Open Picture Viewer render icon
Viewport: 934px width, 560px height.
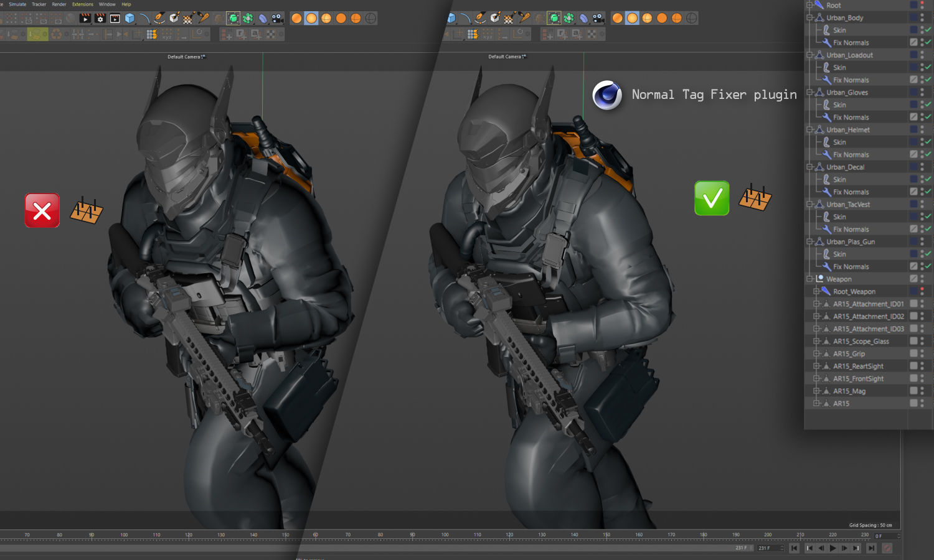(115, 19)
